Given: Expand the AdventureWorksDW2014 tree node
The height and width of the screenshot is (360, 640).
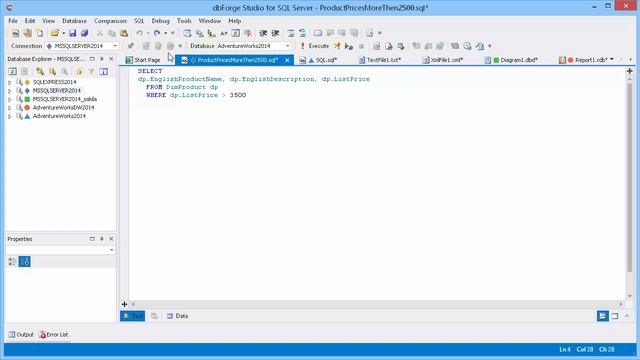Looking at the screenshot, I should (9, 108).
